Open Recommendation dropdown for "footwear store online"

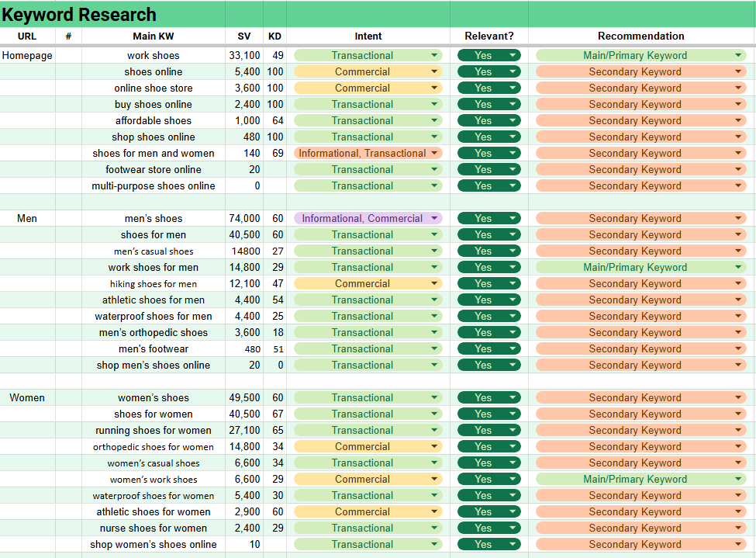[738, 169]
